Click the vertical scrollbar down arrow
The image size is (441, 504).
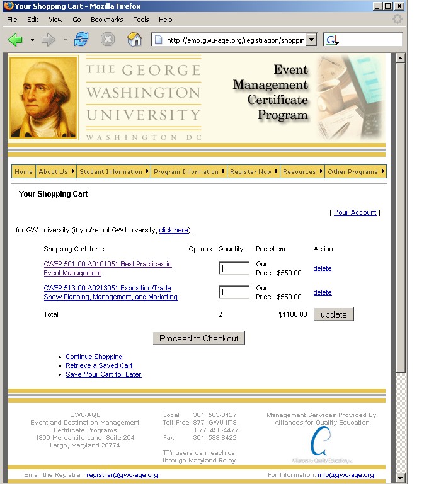click(x=400, y=478)
